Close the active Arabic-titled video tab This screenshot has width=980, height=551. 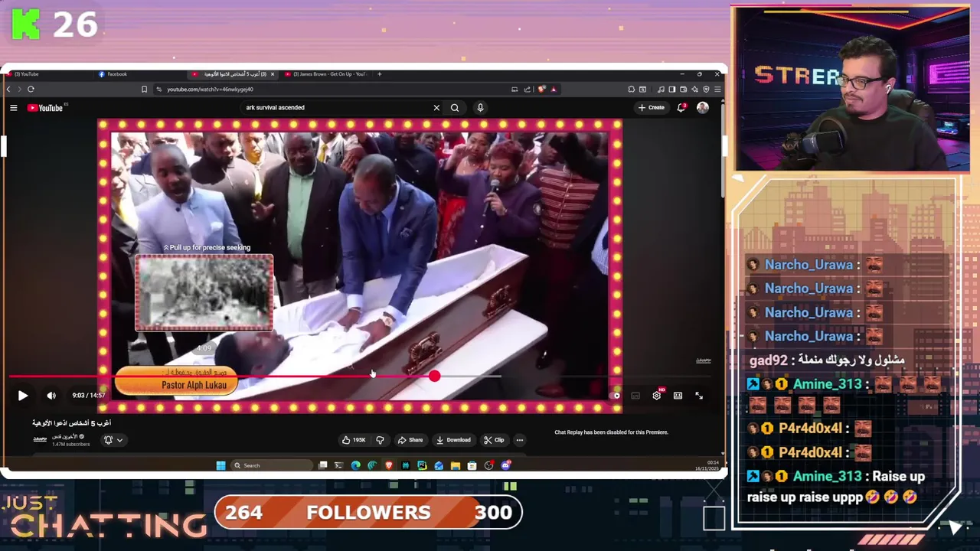pos(272,74)
